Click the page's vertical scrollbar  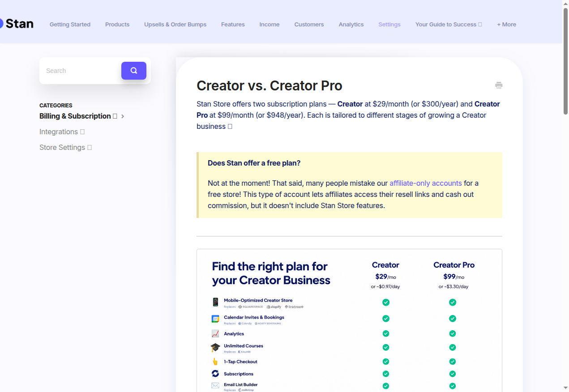[565, 62]
